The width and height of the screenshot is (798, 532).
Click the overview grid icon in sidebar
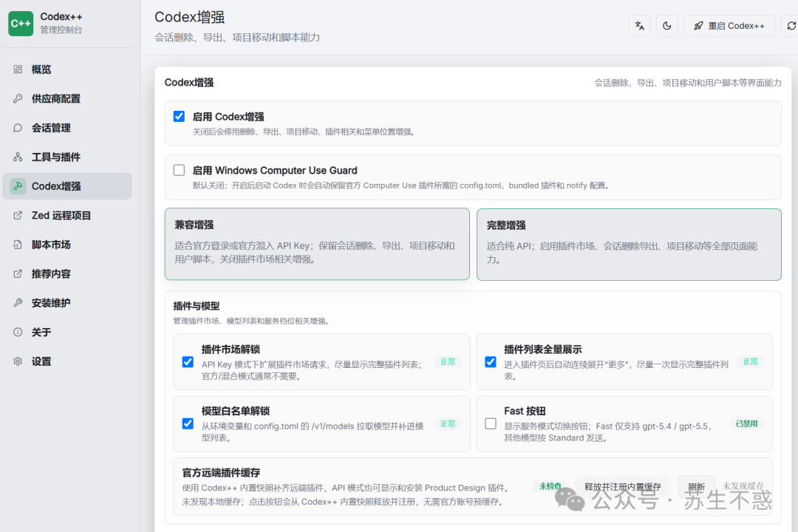[x=18, y=69]
